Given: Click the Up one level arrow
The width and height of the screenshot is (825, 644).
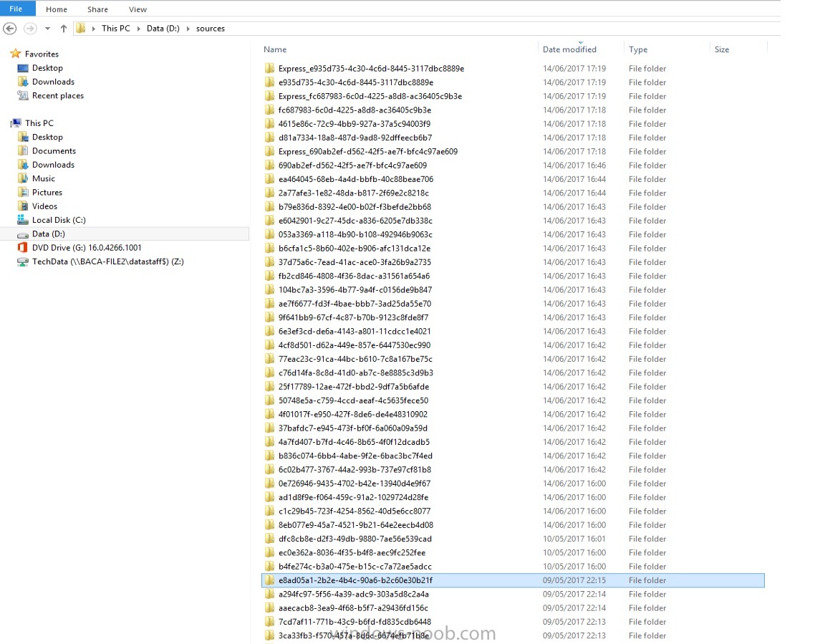Looking at the screenshot, I should point(64,29).
